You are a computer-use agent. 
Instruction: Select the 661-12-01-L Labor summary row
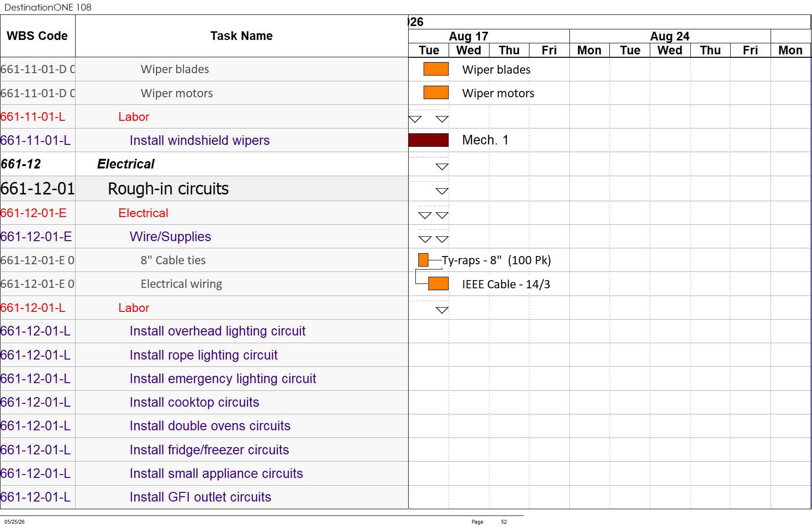tap(204, 308)
